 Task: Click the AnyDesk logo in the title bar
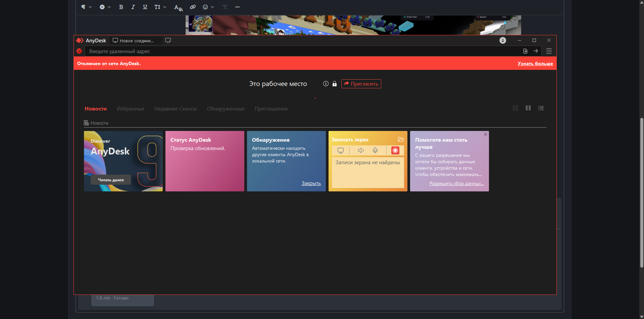point(80,41)
